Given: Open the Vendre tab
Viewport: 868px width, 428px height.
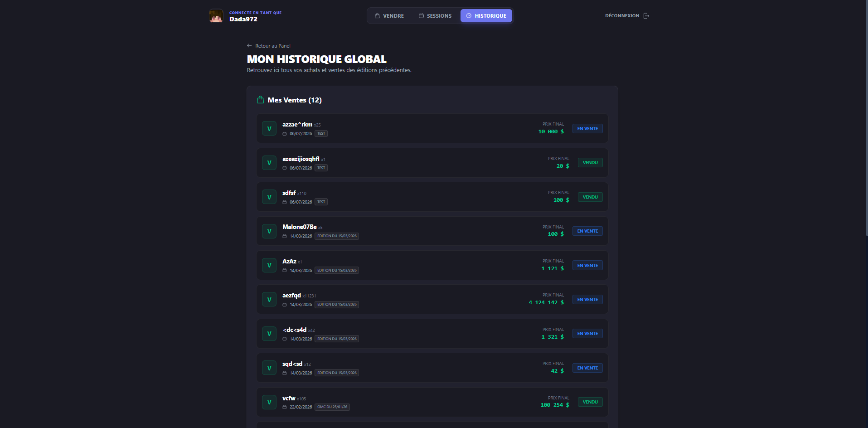Looking at the screenshot, I should pos(389,16).
